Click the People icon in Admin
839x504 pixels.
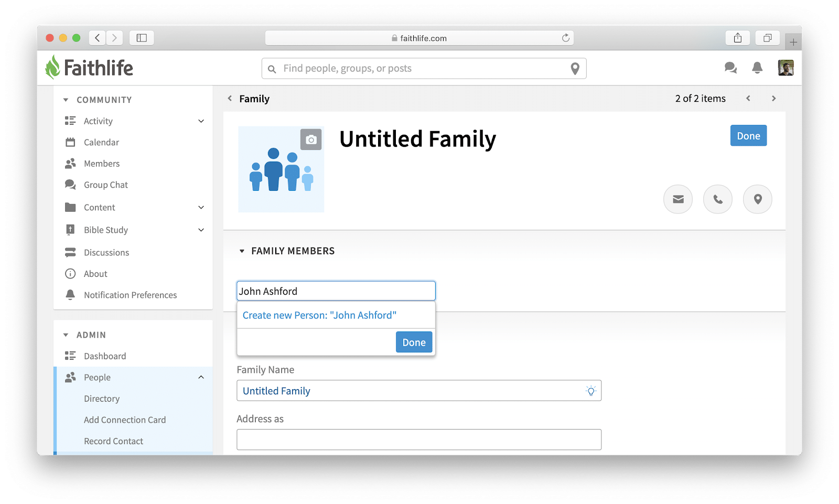point(70,378)
